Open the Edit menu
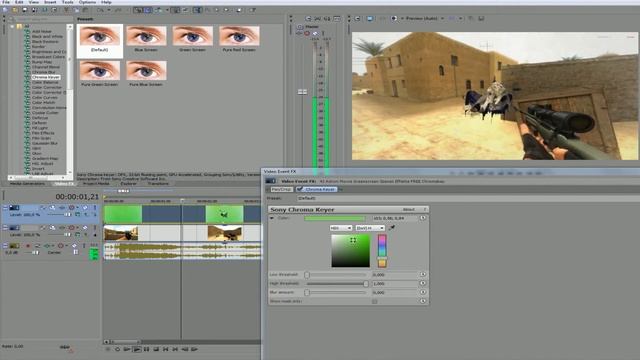Screen dimensions: 640x360 click(x=19, y=2)
